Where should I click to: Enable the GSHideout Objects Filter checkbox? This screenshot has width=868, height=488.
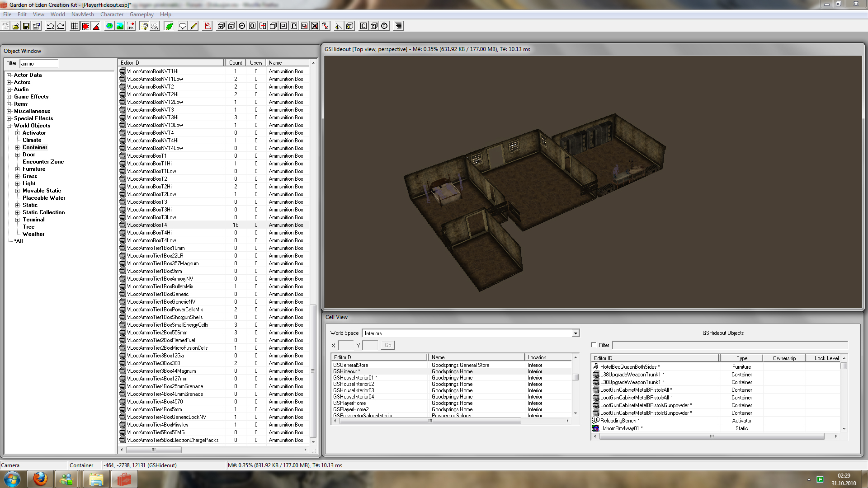tap(594, 345)
